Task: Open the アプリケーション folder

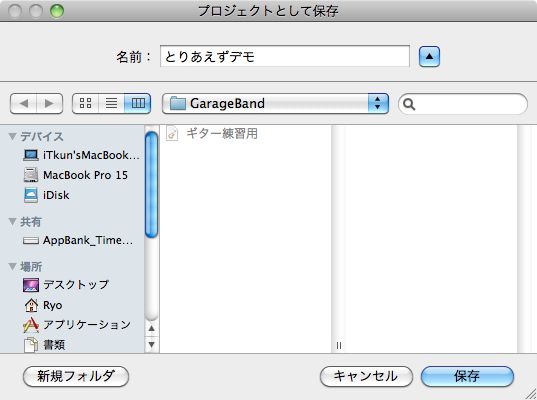Action: (x=77, y=325)
